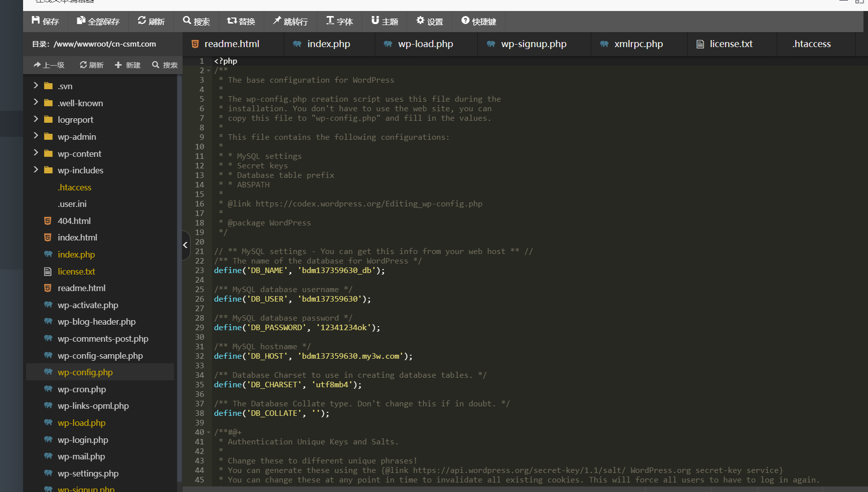Click 新建 to create new file
This screenshot has height=492, width=868.
click(x=127, y=65)
